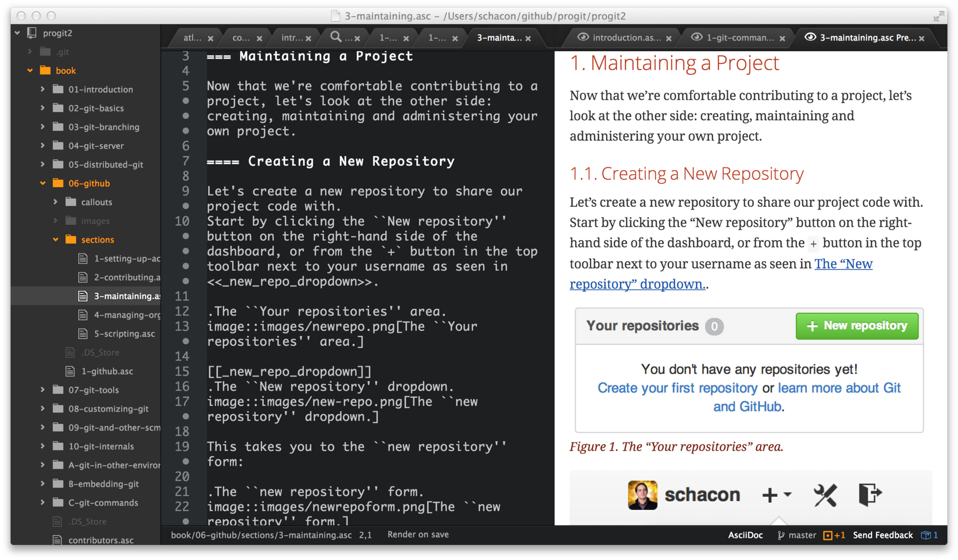Open 5-scripting.asc in the file tree

coord(124,334)
